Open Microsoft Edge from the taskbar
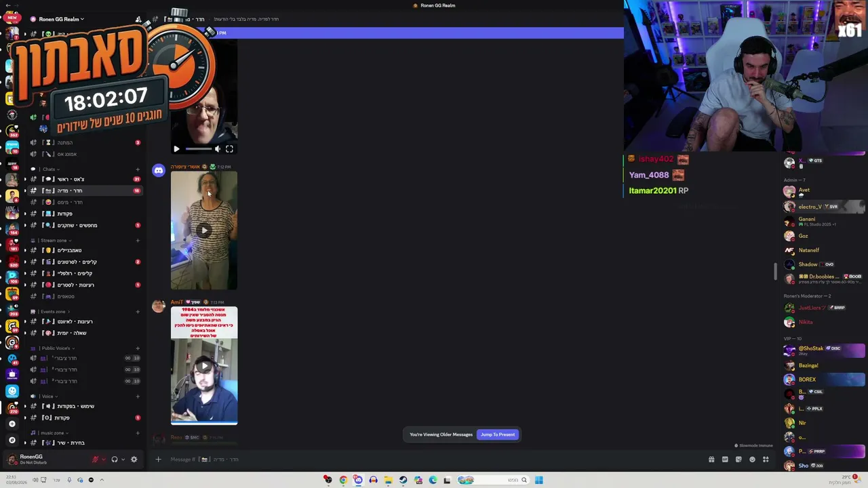Viewport: 868px width, 488px height. pos(433,480)
